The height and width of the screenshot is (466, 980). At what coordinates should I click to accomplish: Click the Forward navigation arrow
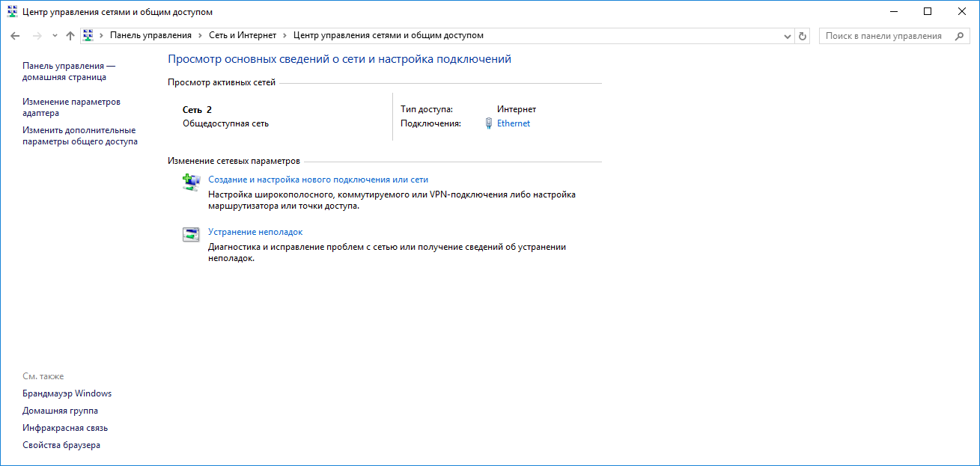pos(37,36)
